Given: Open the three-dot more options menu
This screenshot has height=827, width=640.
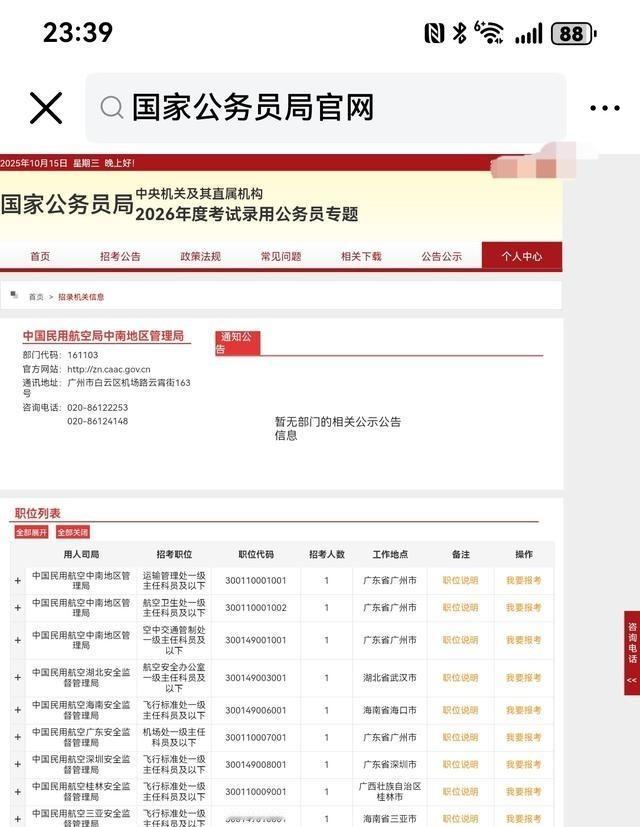Looking at the screenshot, I should pyautogui.click(x=605, y=108).
